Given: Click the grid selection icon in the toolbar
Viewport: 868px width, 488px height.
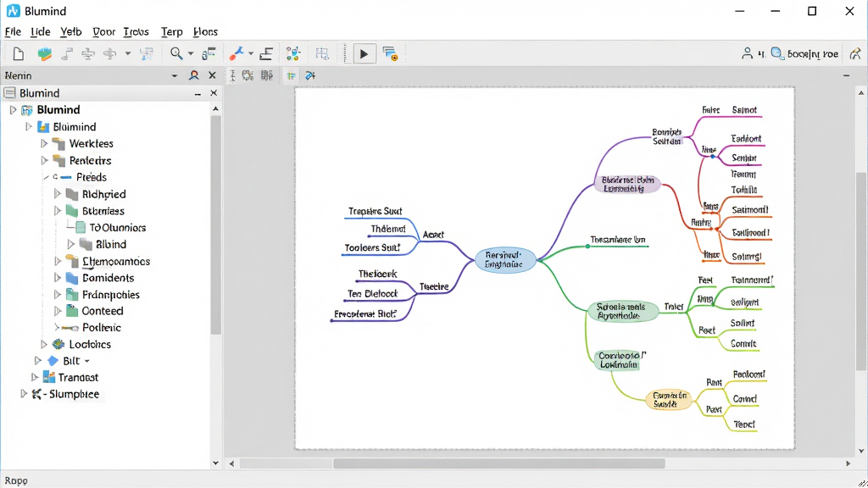Looking at the screenshot, I should click(322, 53).
